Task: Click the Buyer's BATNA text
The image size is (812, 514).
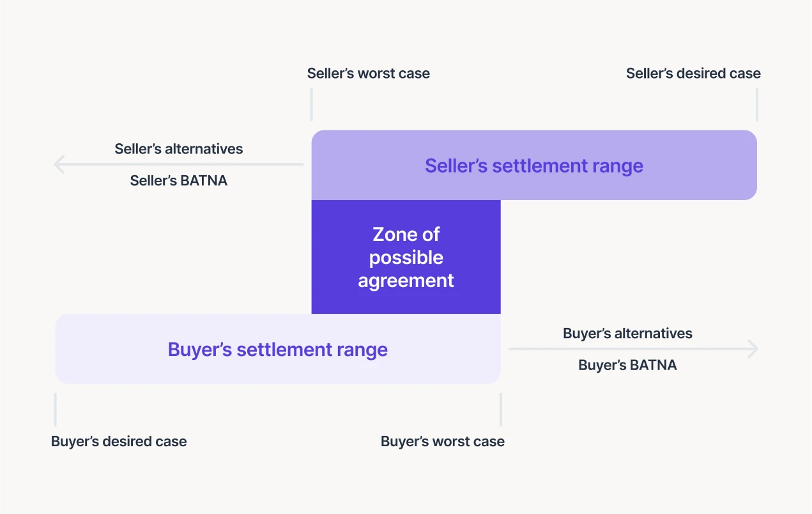Action: 627,365
